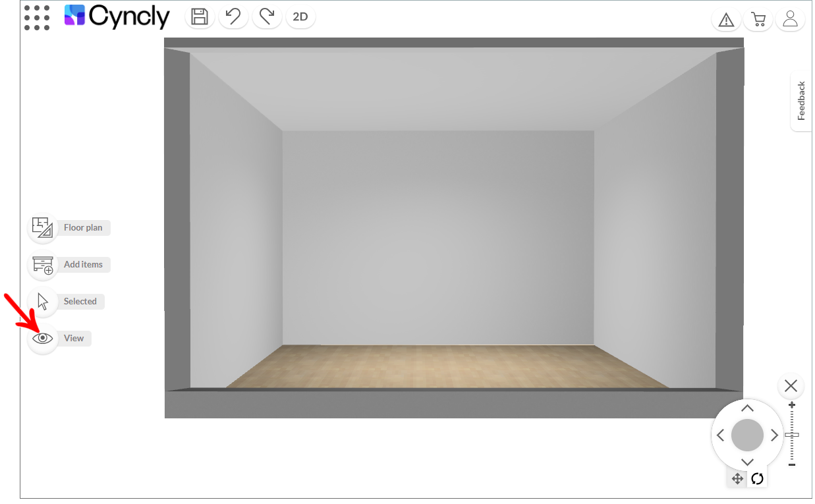Screen dimensions: 815x504
Task: Open the Add items icon
Action: tap(43, 265)
